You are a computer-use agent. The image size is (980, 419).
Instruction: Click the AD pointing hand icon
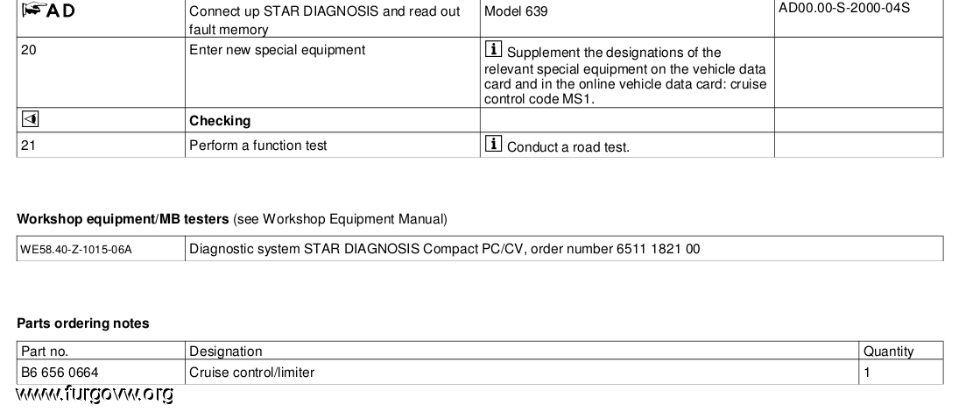(x=32, y=10)
